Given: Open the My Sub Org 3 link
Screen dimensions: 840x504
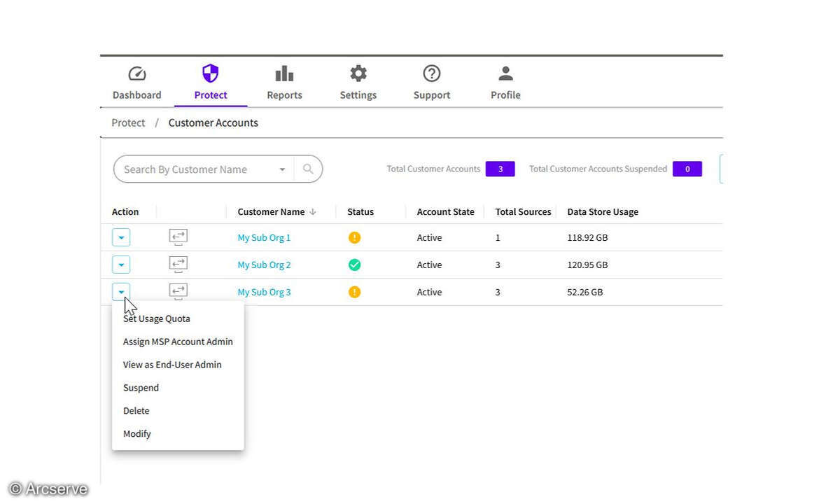Looking at the screenshot, I should [264, 292].
